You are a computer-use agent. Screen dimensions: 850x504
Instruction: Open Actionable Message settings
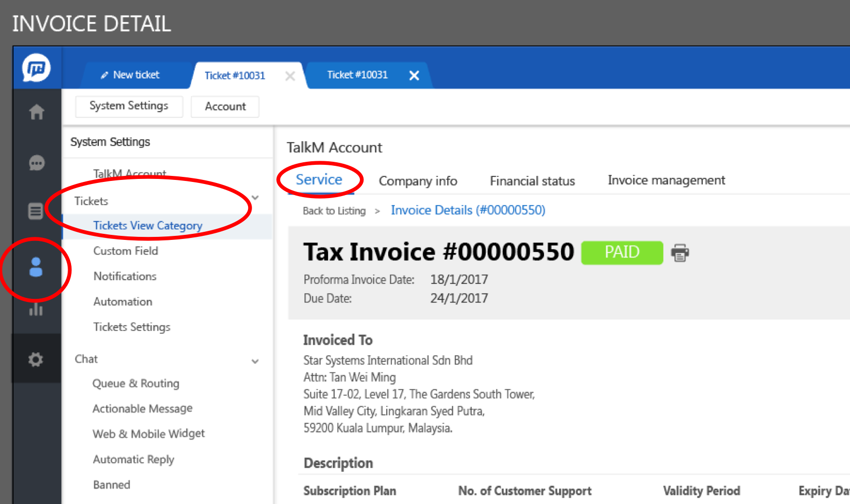(142, 409)
